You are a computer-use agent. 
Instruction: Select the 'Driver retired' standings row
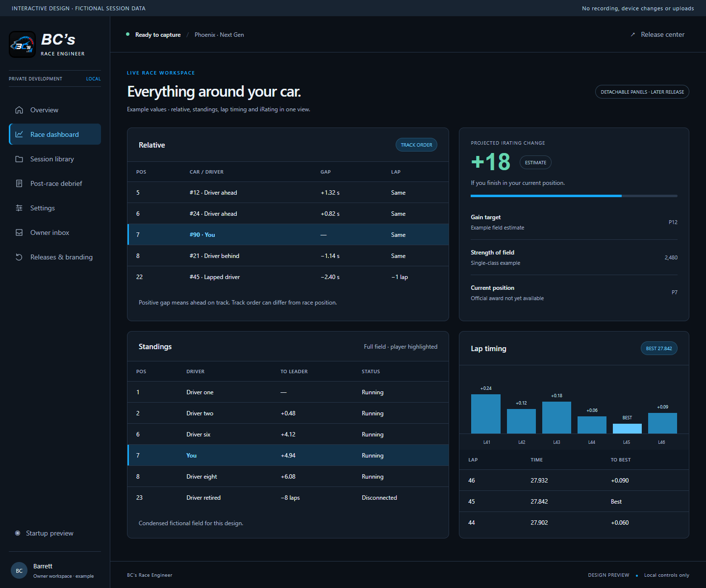click(x=288, y=497)
